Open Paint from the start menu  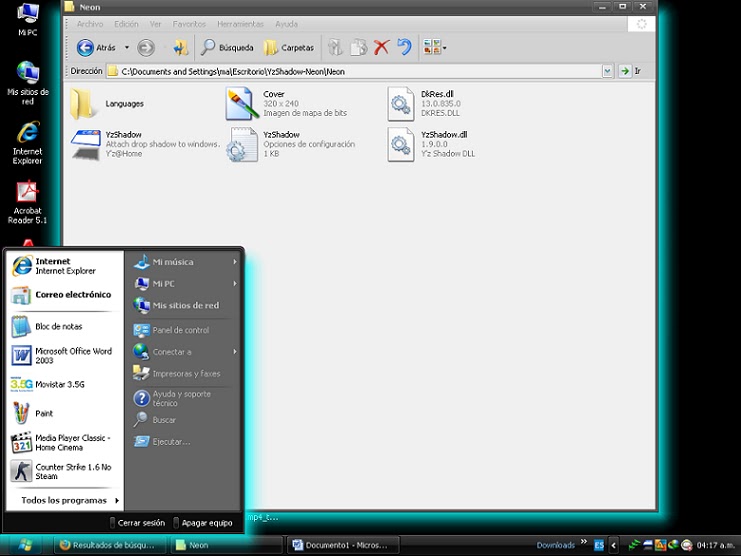click(44, 413)
